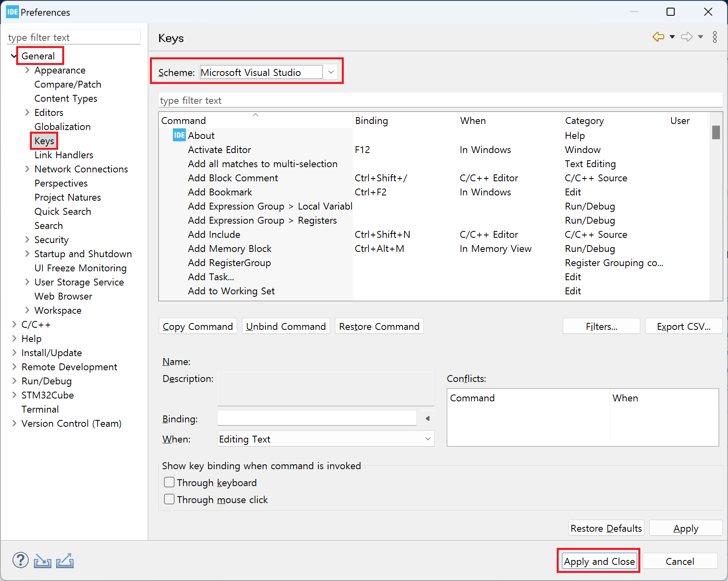Image resolution: width=728 pixels, height=581 pixels.
Task: Select Perspectives preference page
Action: pos(61,183)
